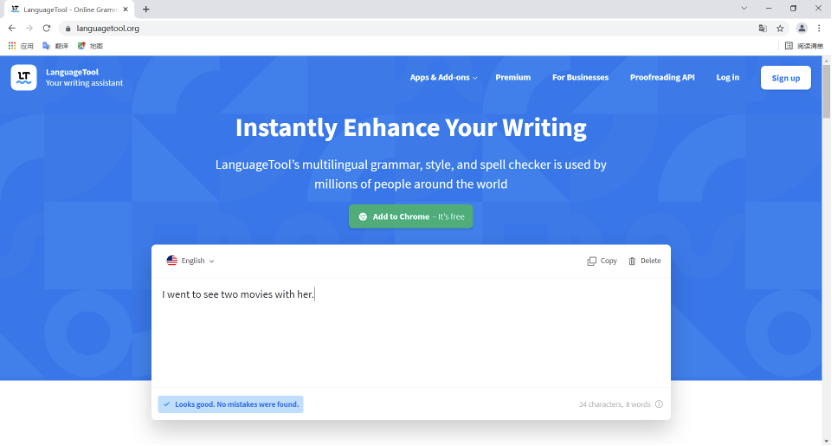832x446 pixels.
Task: Open Chrome three-dot menu
Action: [819, 29]
